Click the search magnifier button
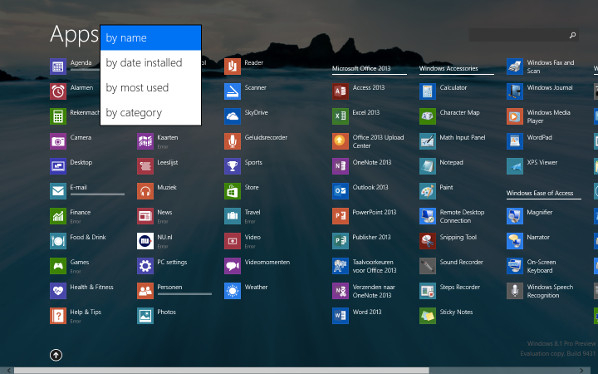598x374 pixels. coord(572,35)
